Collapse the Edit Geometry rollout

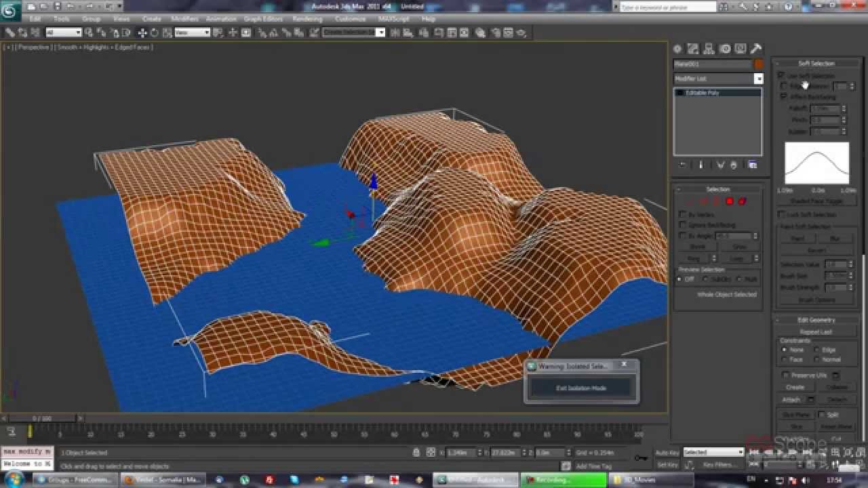816,320
